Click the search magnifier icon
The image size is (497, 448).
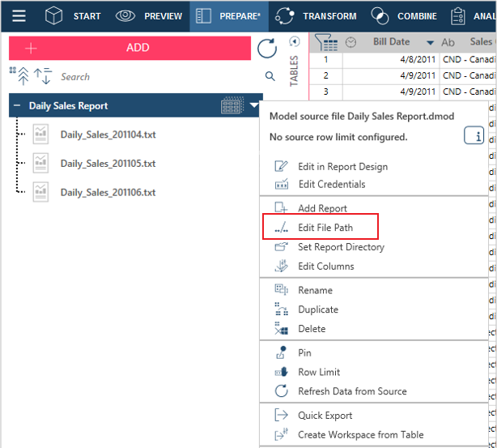click(270, 77)
